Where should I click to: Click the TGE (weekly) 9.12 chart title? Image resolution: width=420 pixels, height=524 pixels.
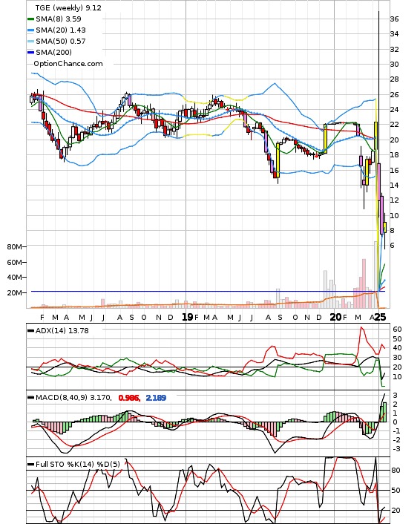click(x=68, y=7)
